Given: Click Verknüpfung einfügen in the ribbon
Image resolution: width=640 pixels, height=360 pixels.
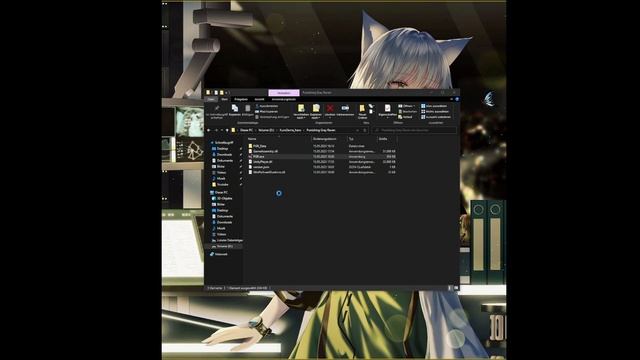Looking at the screenshot, I should click(x=272, y=117).
